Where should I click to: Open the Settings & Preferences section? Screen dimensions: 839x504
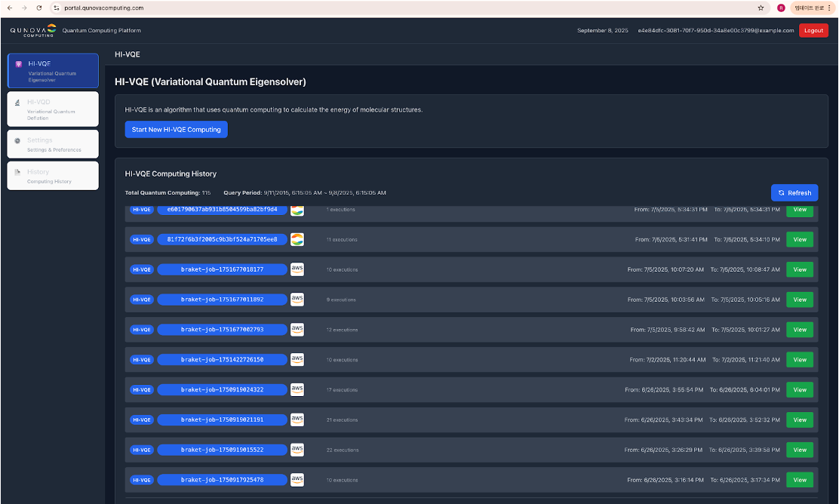tap(53, 144)
